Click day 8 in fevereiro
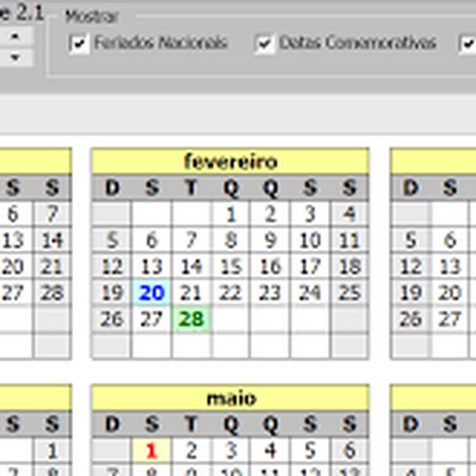 pyautogui.click(x=231, y=240)
